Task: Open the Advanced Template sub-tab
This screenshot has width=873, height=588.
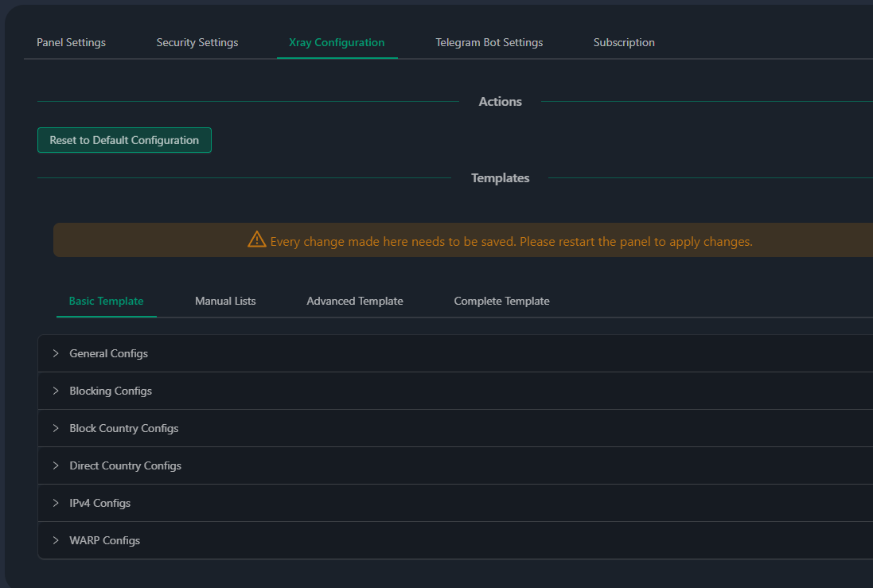Action: tap(354, 301)
